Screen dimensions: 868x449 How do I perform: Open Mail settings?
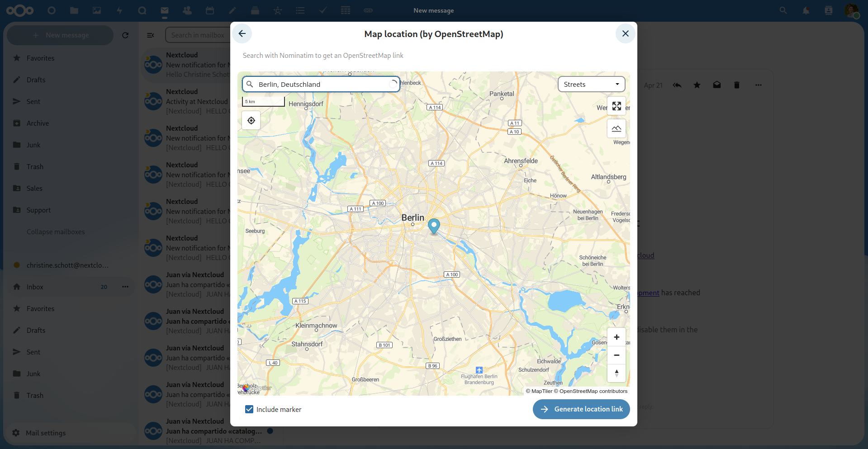46,433
